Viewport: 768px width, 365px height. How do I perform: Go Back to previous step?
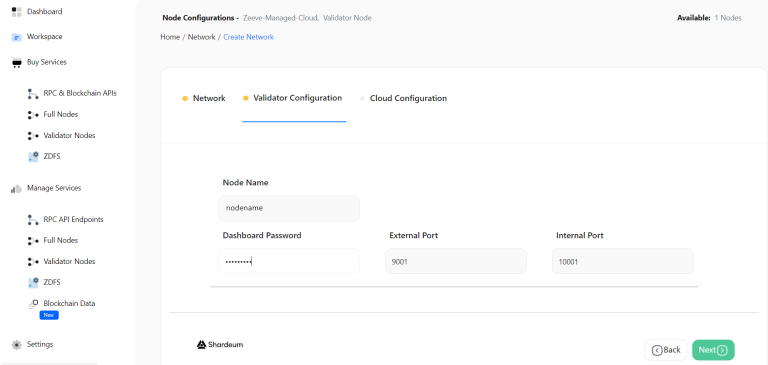(x=666, y=350)
